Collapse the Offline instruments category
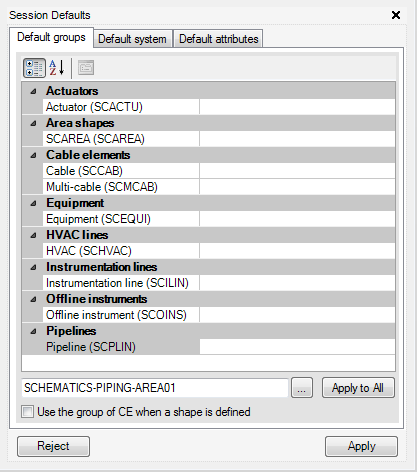The image size is (417, 472). (33, 299)
